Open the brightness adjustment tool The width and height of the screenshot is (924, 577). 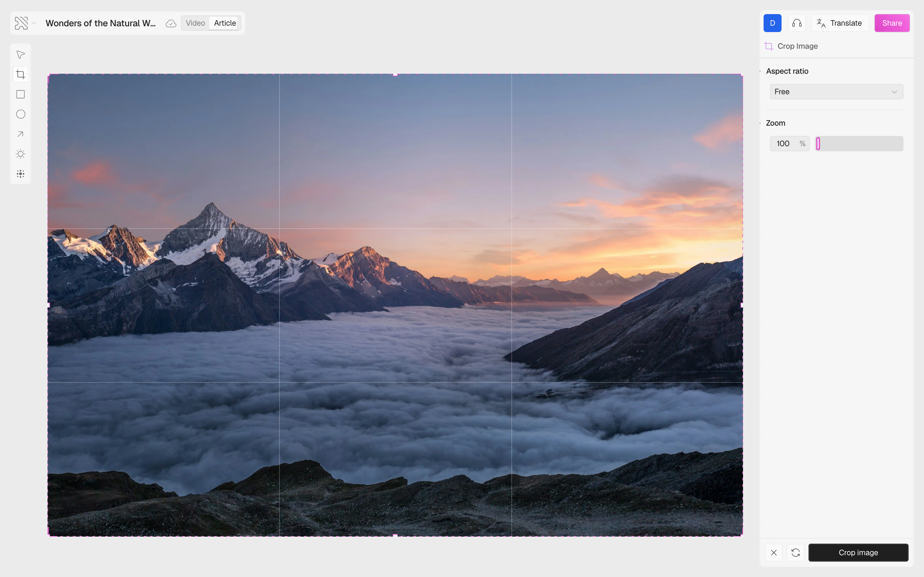[x=20, y=154]
